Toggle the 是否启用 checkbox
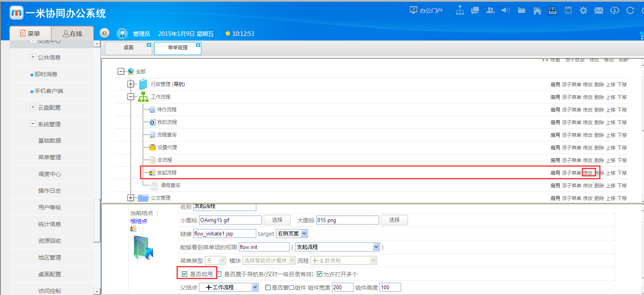This screenshot has width=644, height=295. tap(184, 274)
